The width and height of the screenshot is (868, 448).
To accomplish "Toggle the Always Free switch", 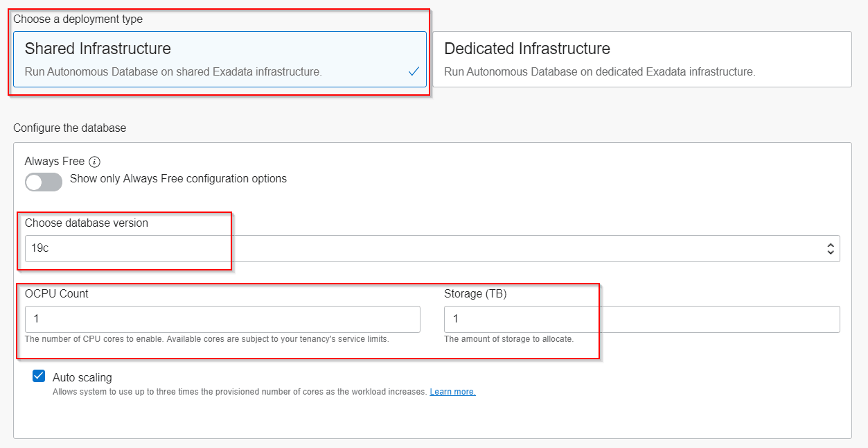I will (44, 182).
